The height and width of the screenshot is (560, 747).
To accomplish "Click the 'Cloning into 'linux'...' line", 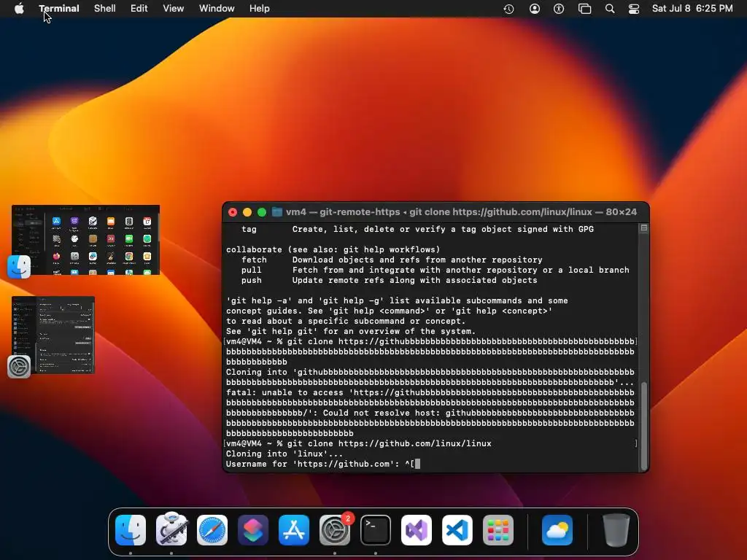I will (x=285, y=454).
